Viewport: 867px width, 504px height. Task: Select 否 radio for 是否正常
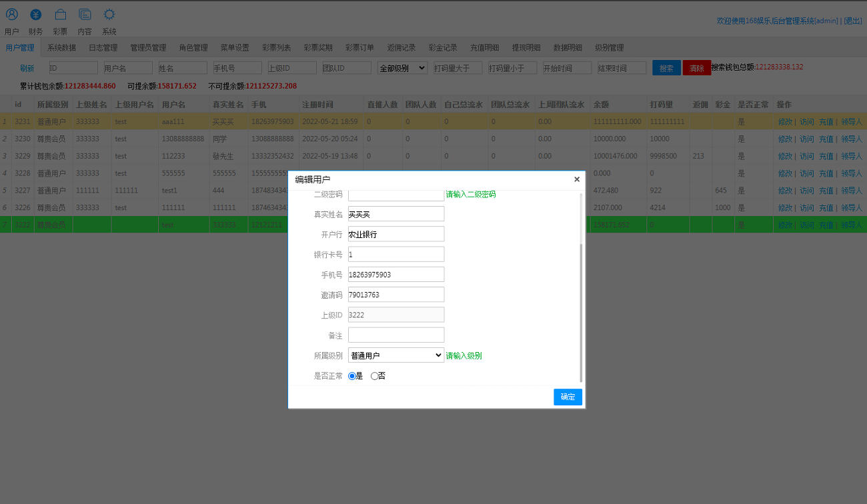click(x=374, y=376)
